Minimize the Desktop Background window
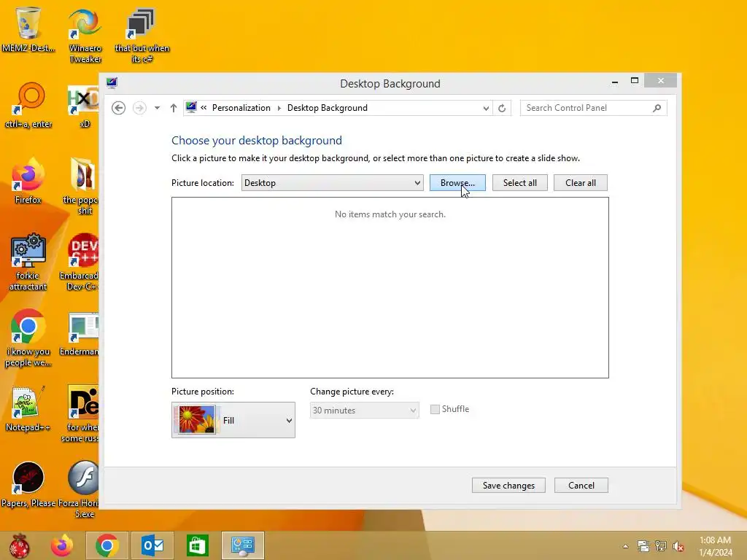The height and width of the screenshot is (560, 747). point(615,82)
